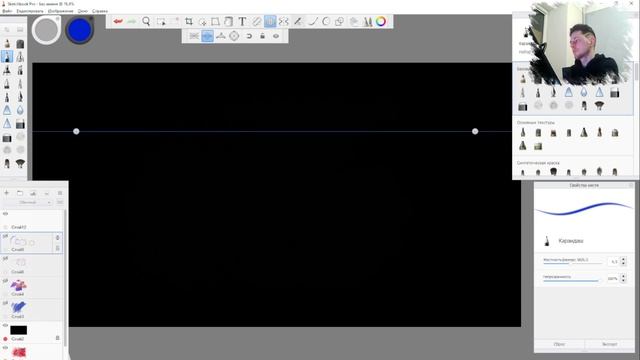Select the Text tool

pos(242,21)
